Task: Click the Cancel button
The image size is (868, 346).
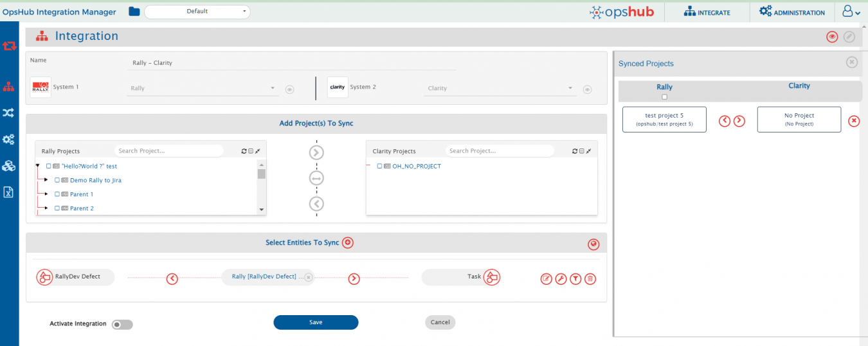Action: pyautogui.click(x=440, y=322)
